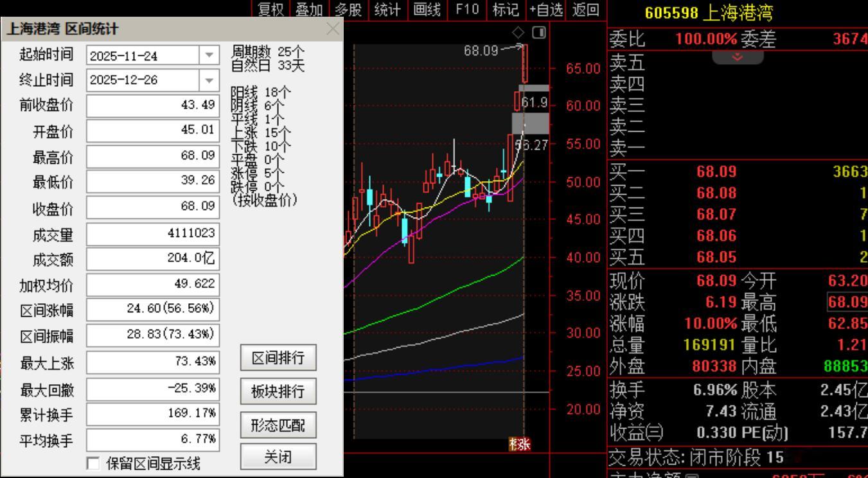The height and width of the screenshot is (478, 868).
Task: Click the 形态匹配 button
Action: point(279,424)
